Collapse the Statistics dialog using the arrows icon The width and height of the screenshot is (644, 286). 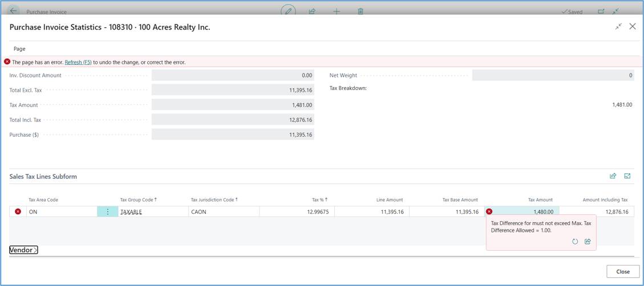point(618,27)
